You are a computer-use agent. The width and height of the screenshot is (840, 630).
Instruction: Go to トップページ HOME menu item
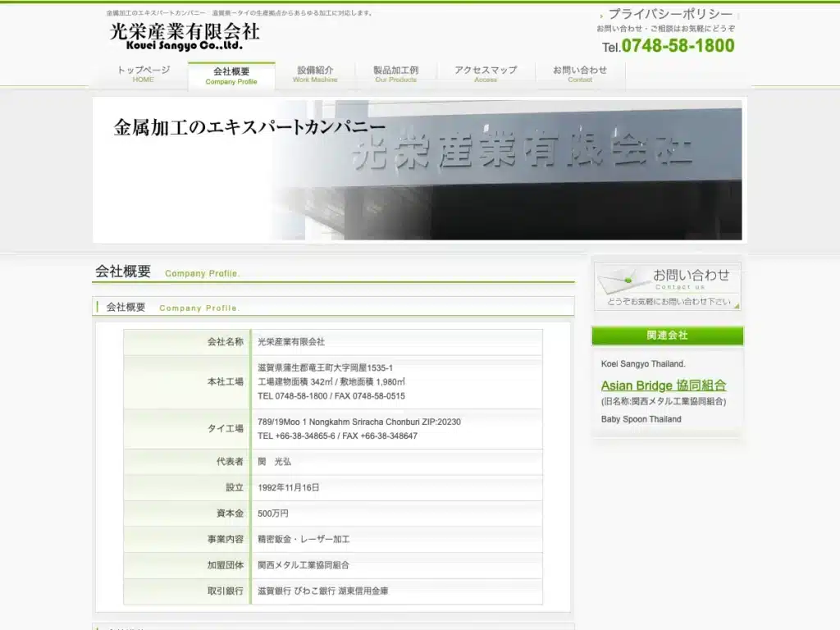[144, 74]
